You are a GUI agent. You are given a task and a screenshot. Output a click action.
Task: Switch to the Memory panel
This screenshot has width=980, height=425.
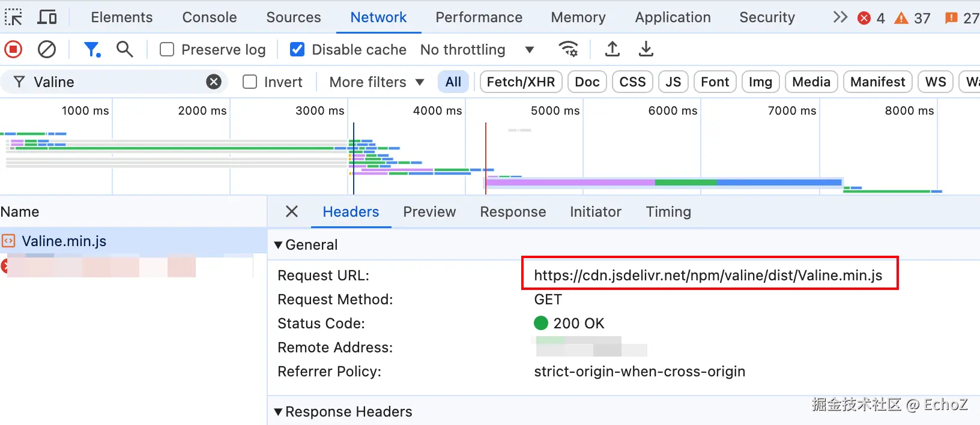(578, 17)
